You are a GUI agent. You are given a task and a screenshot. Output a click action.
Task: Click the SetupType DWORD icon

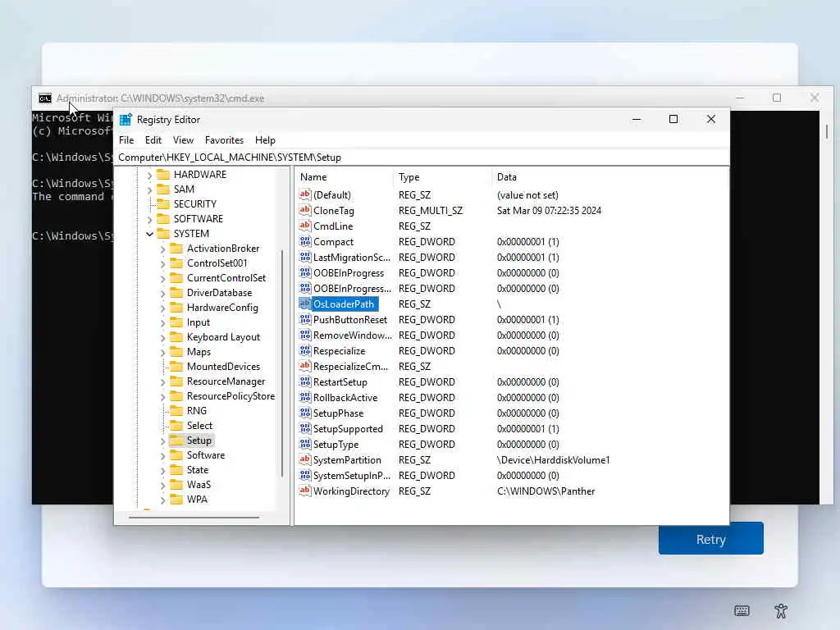(305, 444)
